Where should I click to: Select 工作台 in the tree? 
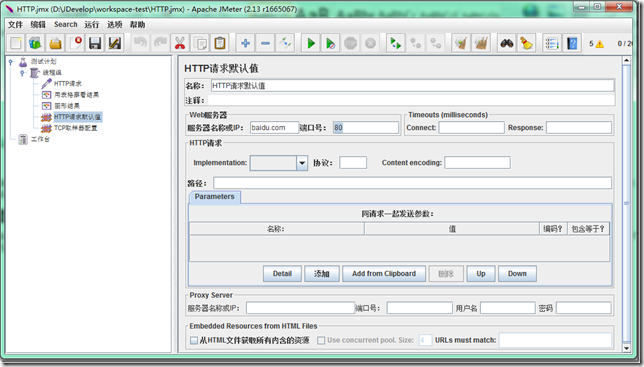point(40,139)
